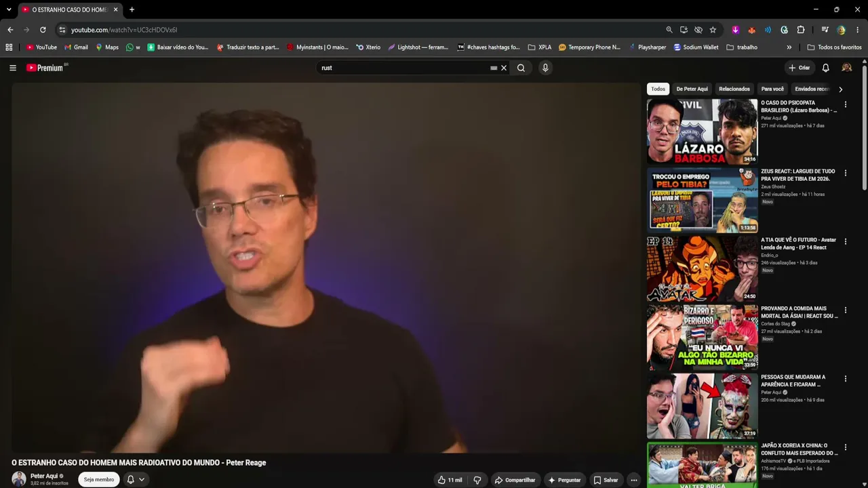Open the YouTube account avatar menu
Viewport: 868px width, 488px height.
[x=846, y=68]
